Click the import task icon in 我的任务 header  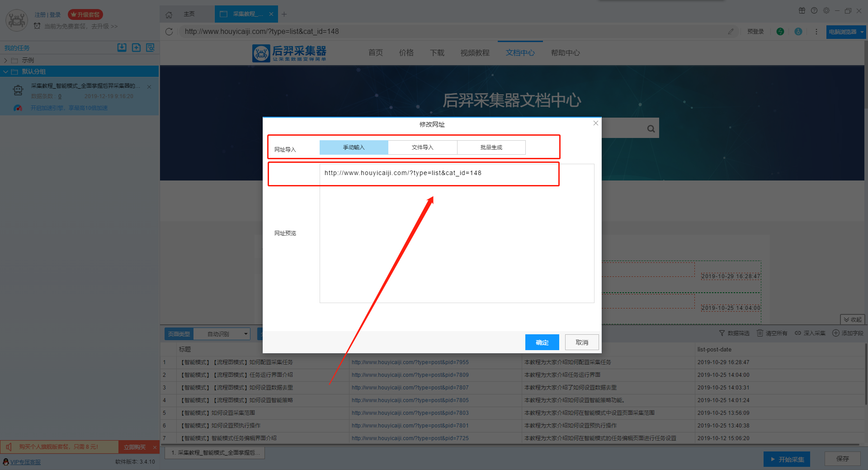122,47
